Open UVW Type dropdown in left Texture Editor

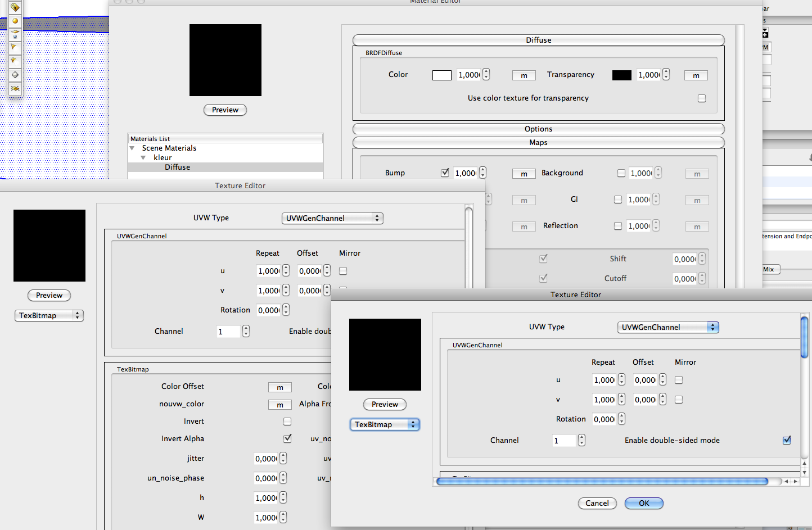[x=332, y=218]
